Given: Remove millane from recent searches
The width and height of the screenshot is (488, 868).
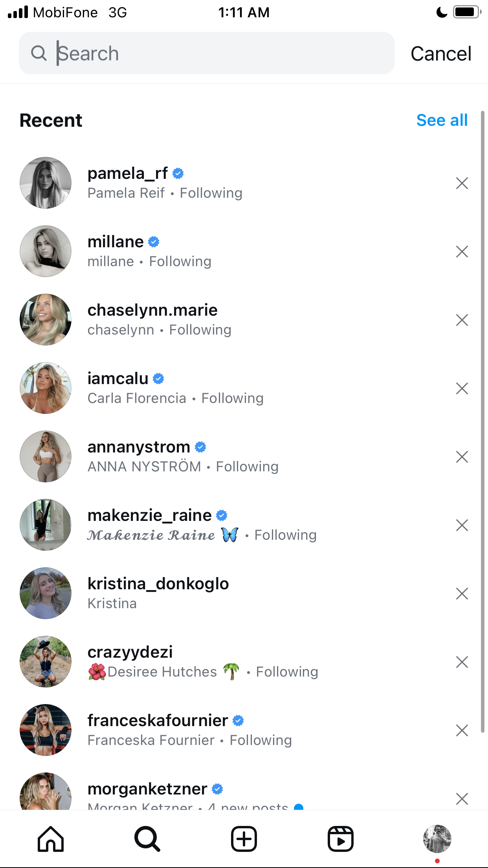Looking at the screenshot, I should tap(462, 252).
